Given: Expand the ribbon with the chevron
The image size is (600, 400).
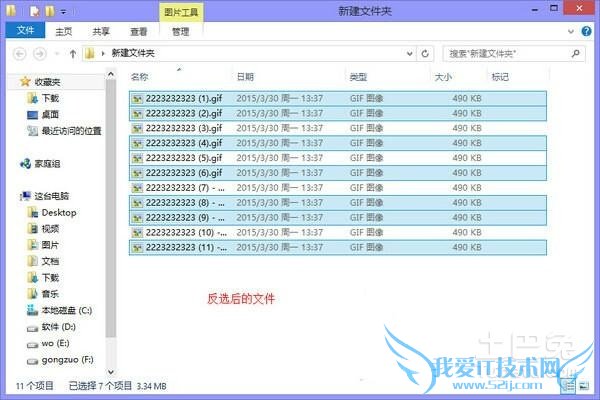Looking at the screenshot, I should coord(571,31).
